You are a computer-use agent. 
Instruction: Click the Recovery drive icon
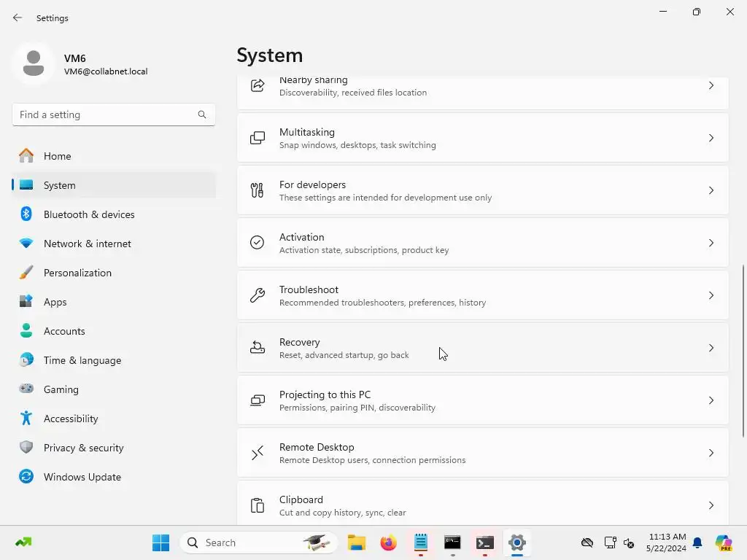pyautogui.click(x=258, y=348)
